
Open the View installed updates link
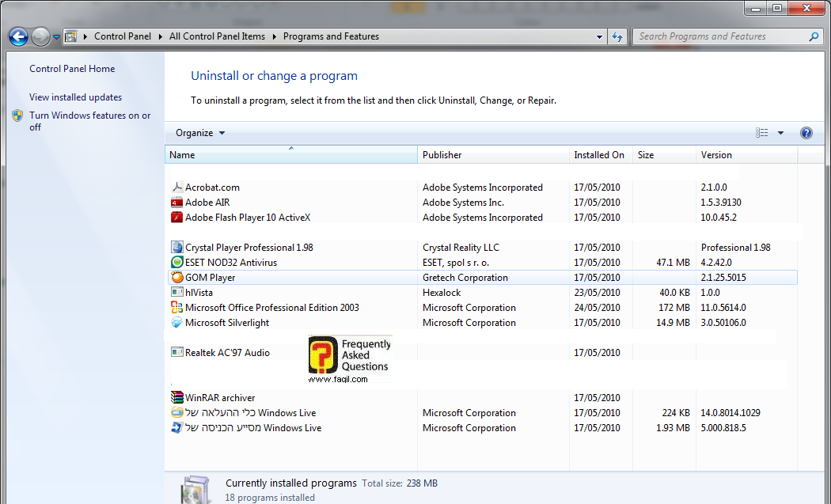75,97
